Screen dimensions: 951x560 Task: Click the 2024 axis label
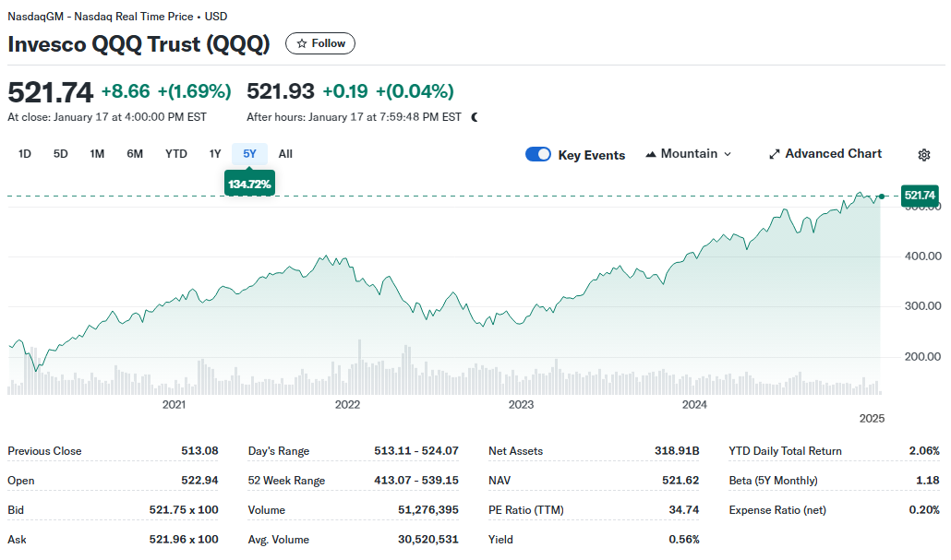[694, 405]
